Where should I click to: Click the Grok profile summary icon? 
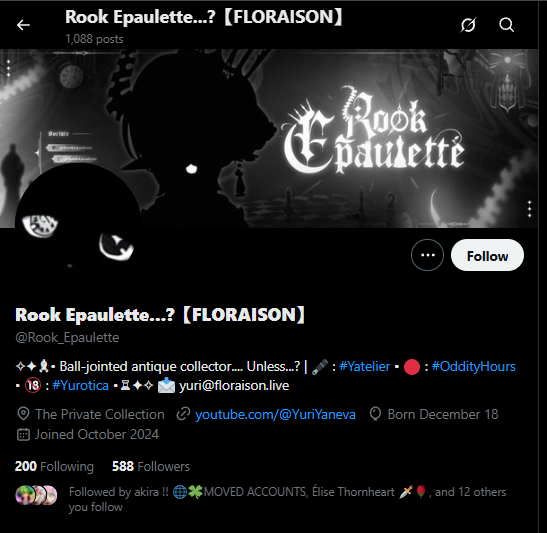[x=468, y=25]
